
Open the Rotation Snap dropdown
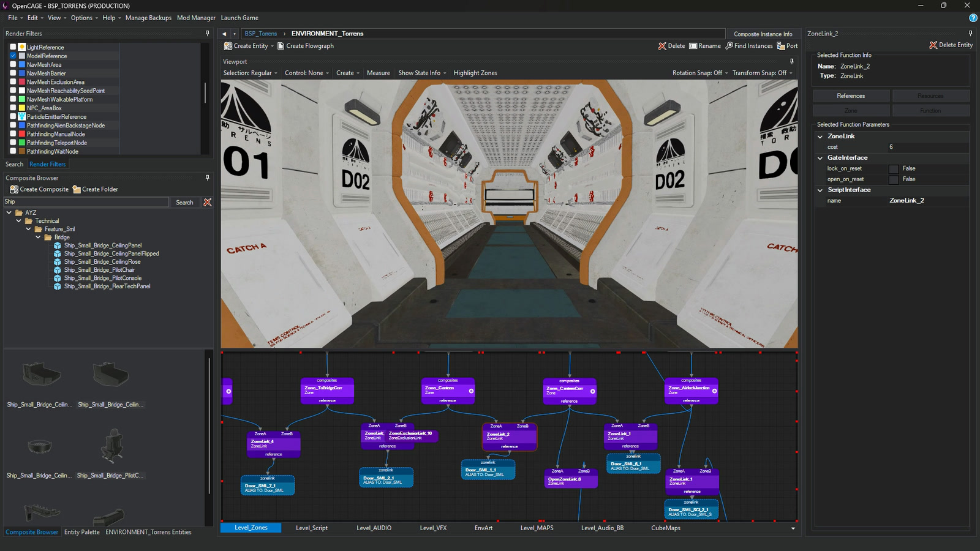pos(700,73)
